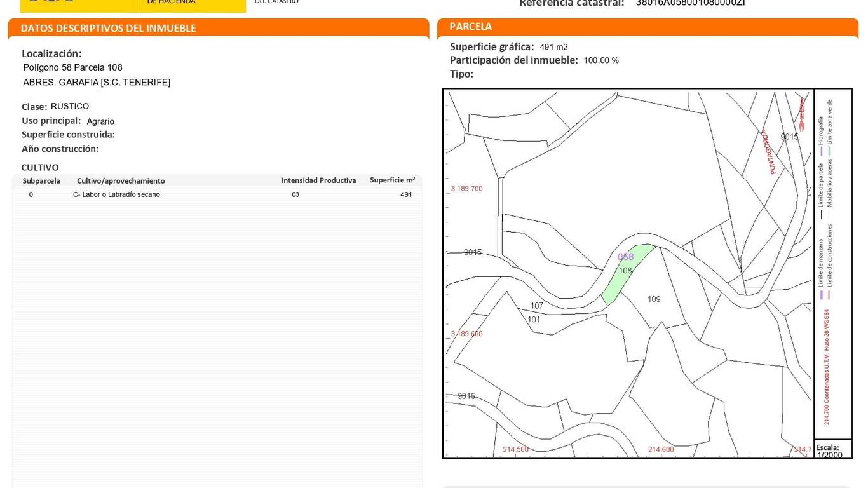The width and height of the screenshot is (868, 488).
Task: Click the Superficie m² column header
Action: pyautogui.click(x=392, y=180)
